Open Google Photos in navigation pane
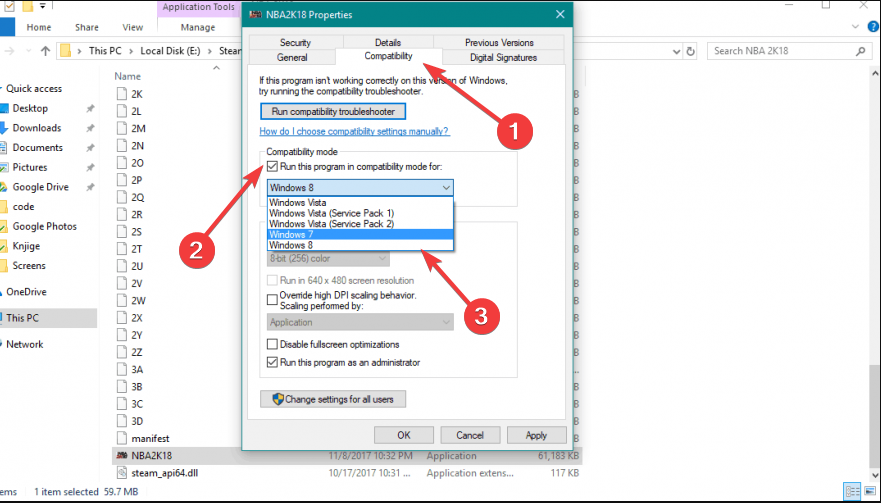Screen dimensions: 881x503 44,226
